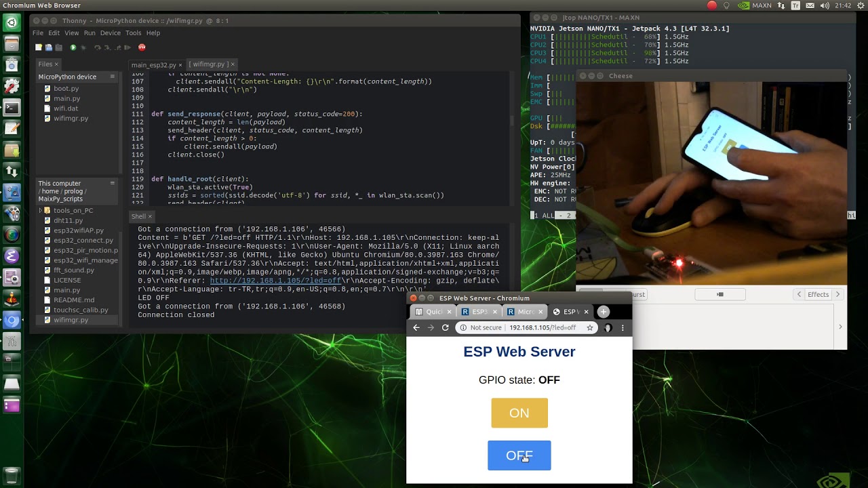Click Step out icon in Thonny toolbar

(x=117, y=47)
